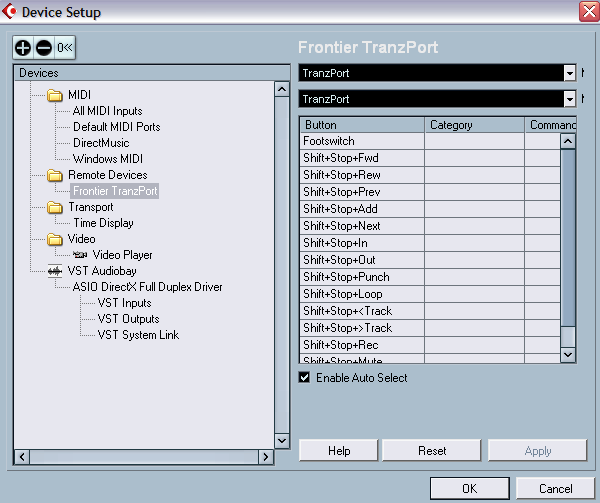This screenshot has height=503, width=600.
Task: Click button table scroll down arrow
Action: [568, 355]
